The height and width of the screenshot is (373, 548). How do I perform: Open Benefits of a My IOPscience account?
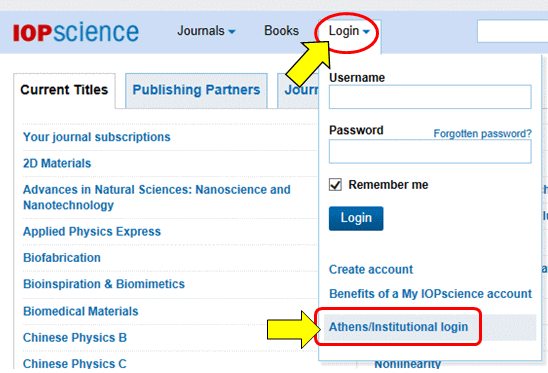tap(430, 294)
